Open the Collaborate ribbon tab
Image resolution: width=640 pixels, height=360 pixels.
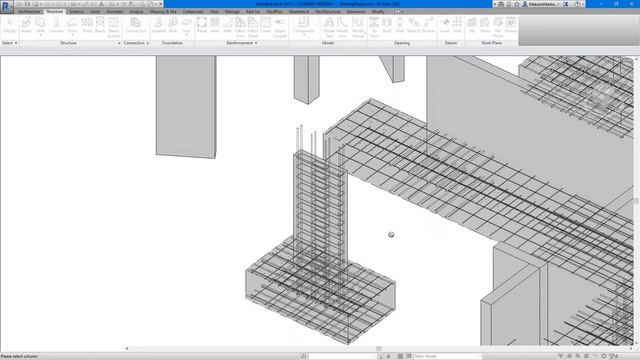point(193,12)
